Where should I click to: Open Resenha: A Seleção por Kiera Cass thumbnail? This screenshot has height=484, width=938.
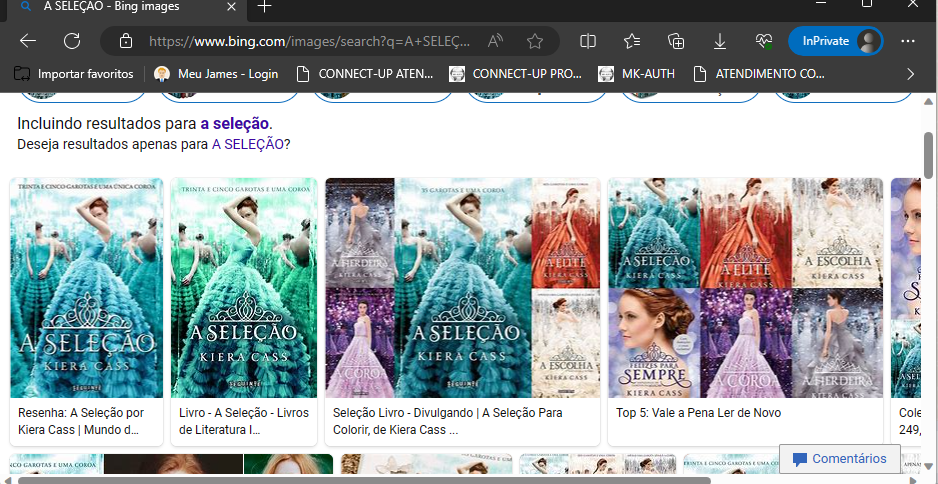86,288
